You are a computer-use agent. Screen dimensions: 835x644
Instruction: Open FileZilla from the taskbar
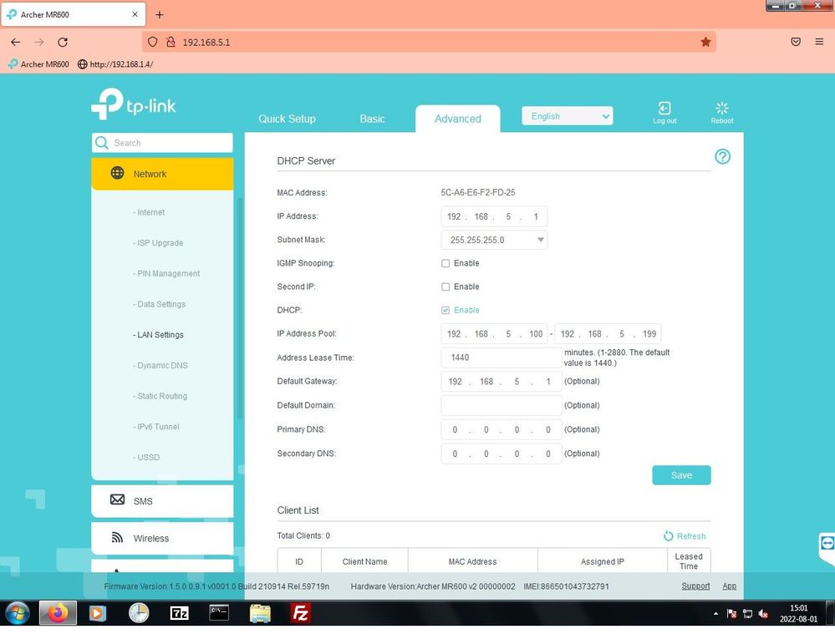coord(300,613)
